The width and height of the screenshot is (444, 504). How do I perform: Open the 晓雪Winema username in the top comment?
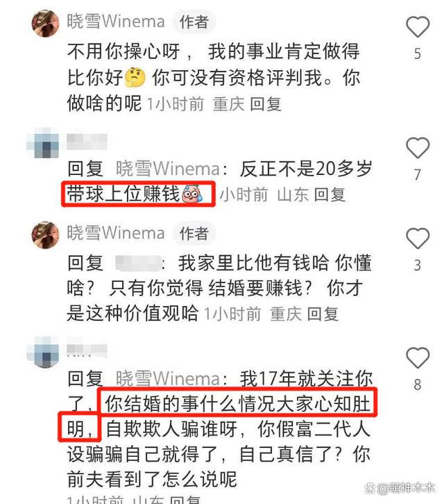click(116, 22)
